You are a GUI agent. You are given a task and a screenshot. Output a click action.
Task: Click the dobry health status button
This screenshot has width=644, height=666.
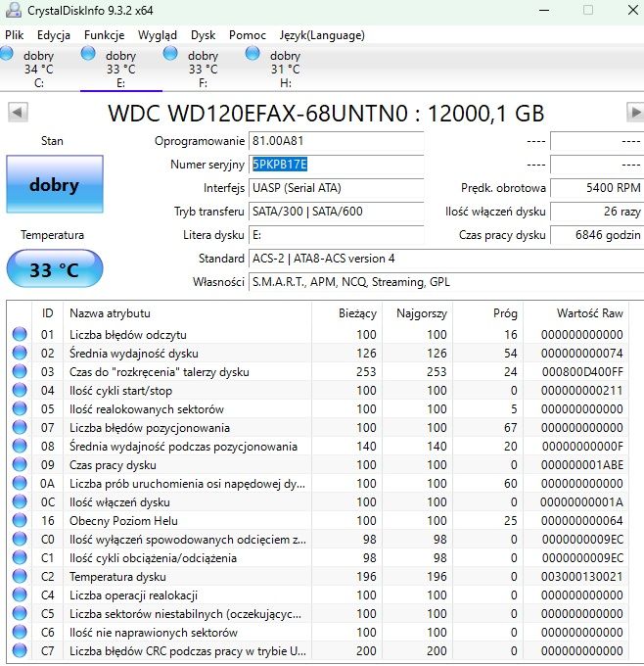(55, 184)
